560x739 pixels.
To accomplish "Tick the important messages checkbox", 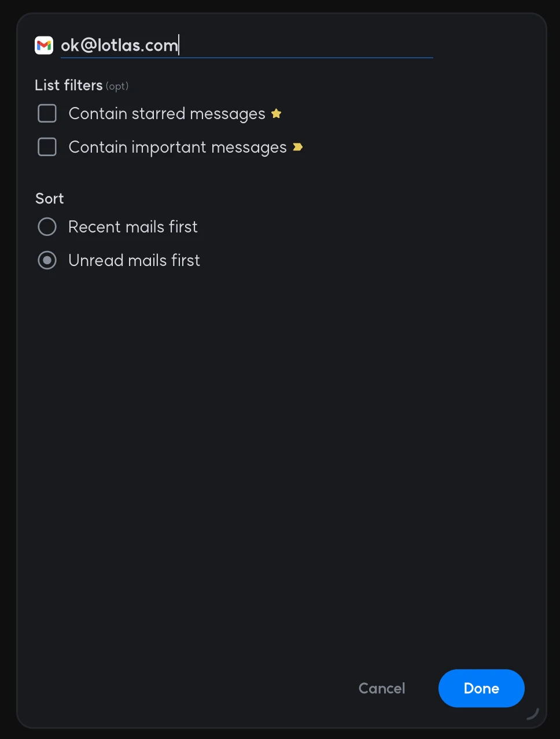I will [x=47, y=147].
